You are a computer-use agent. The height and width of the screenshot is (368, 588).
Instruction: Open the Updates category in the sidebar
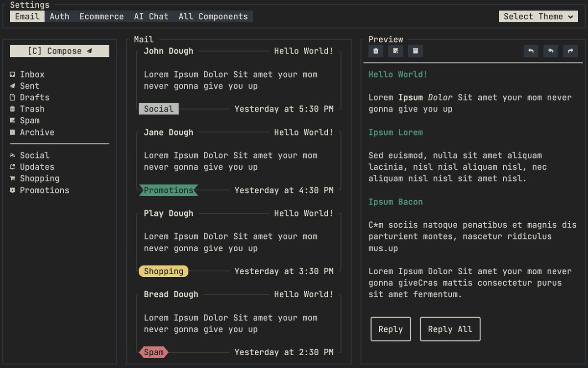[x=37, y=166]
